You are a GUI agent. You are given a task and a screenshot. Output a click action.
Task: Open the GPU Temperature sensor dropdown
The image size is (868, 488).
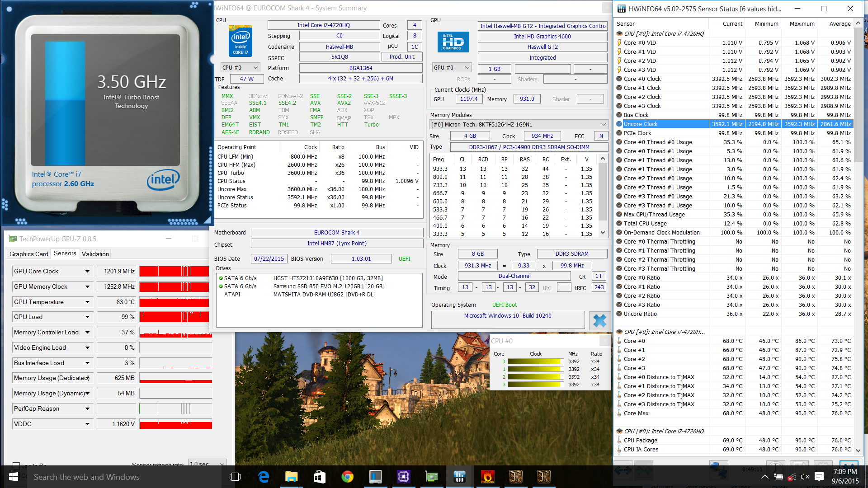87,302
